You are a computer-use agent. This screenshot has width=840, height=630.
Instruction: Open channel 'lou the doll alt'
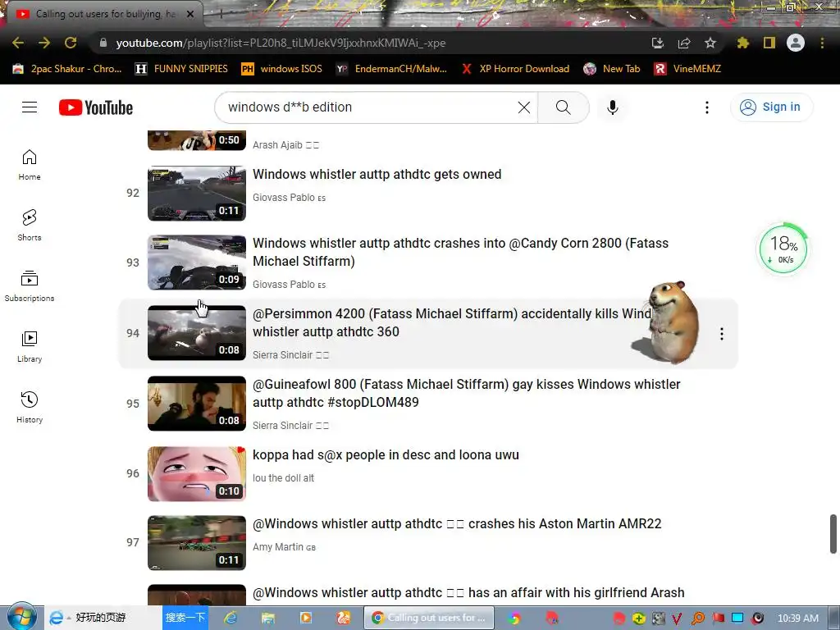click(283, 478)
